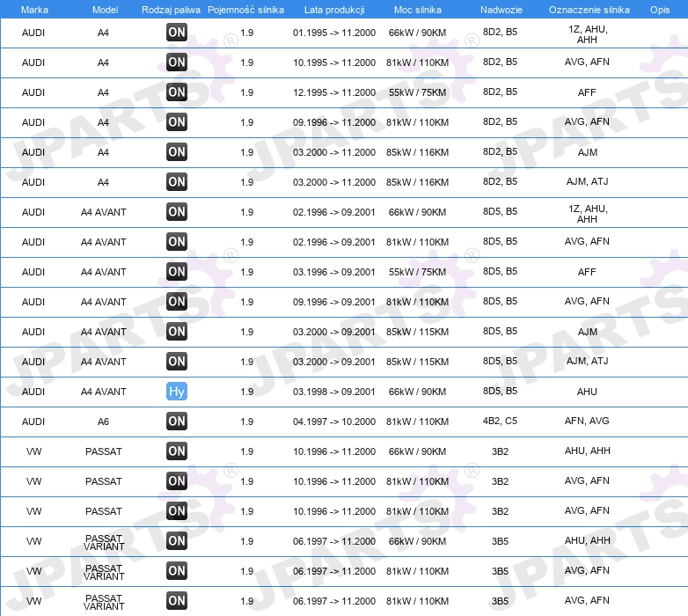Click the ON icon in the A4 row with engine AJM only
Image resolution: width=688 pixels, height=616 pixels.
click(x=177, y=152)
